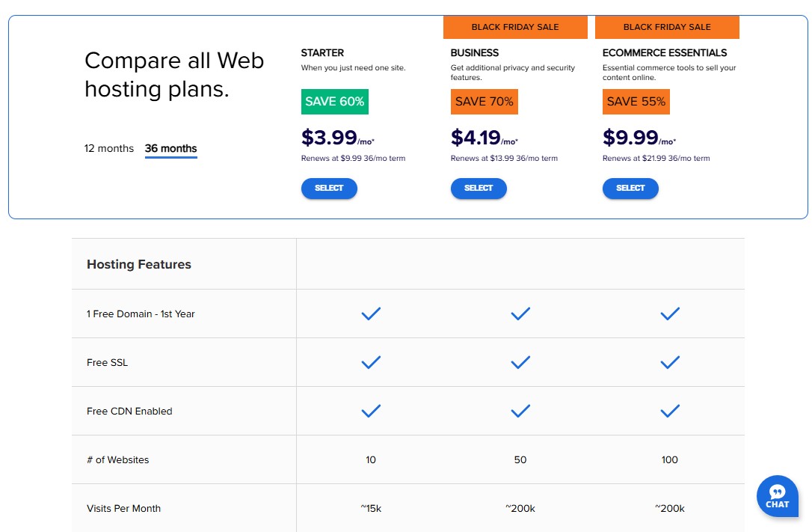Select the Ecommerce Essentials plan
Screen dimensions: 812x532
pyautogui.click(x=630, y=189)
